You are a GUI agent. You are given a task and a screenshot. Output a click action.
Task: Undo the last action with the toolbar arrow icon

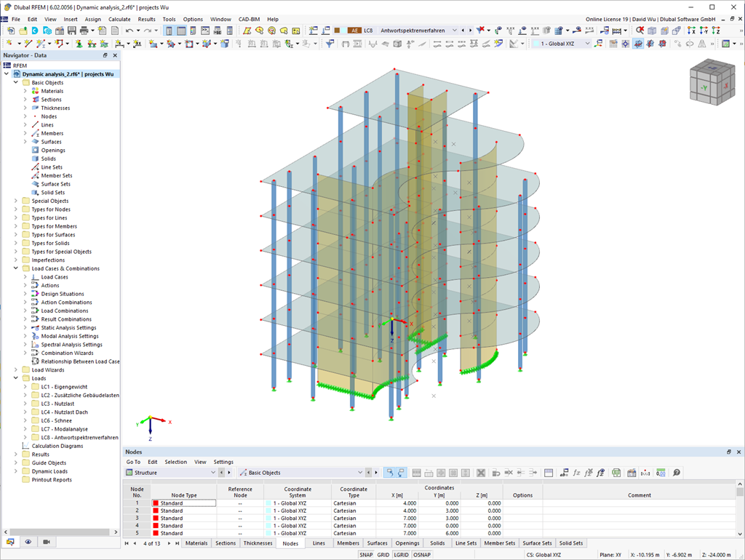[131, 31]
